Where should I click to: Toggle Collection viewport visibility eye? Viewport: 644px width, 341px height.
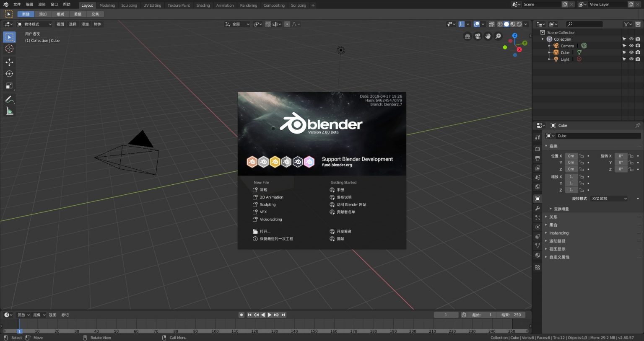[631, 39]
